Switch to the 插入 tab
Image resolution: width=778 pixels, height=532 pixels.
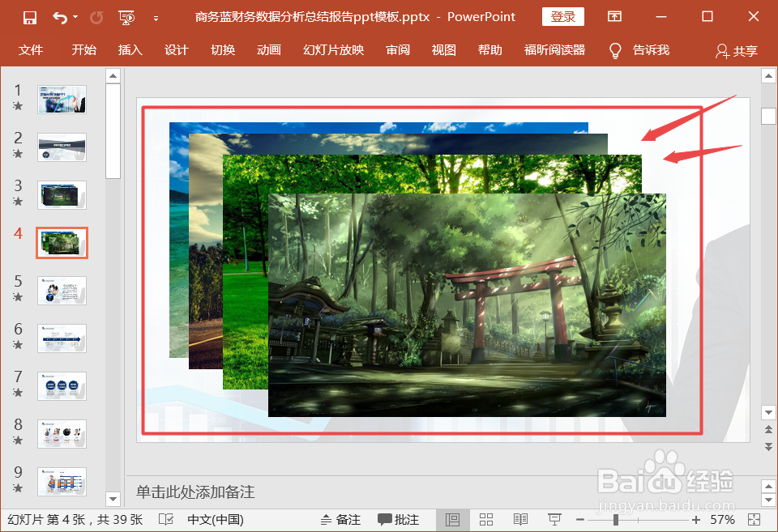tap(130, 50)
